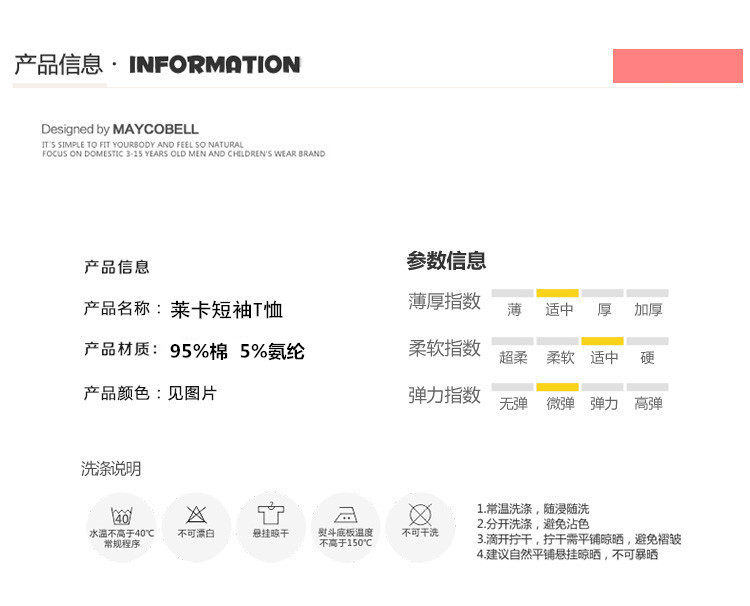The image size is (750, 606).
Task: Click the 产品信息 INFORMATION header title
Action: click(x=157, y=65)
